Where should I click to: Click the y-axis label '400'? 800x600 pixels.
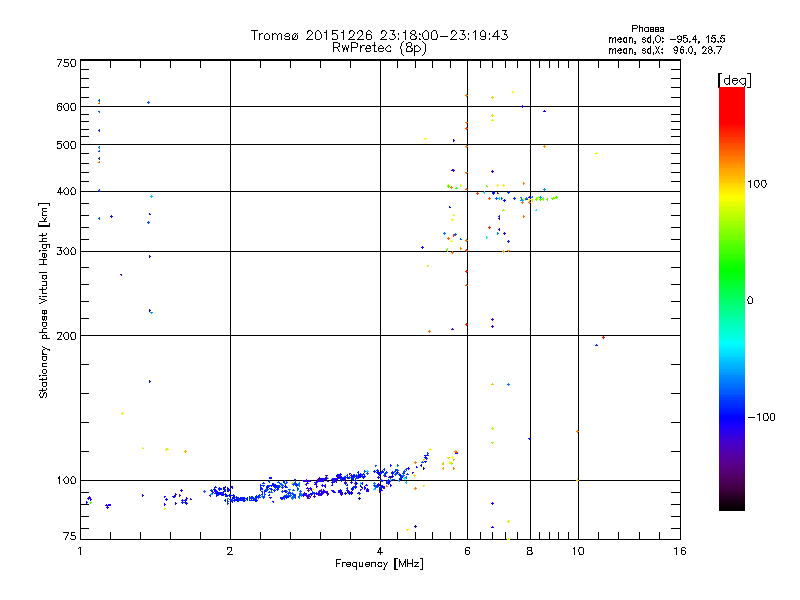[67, 192]
